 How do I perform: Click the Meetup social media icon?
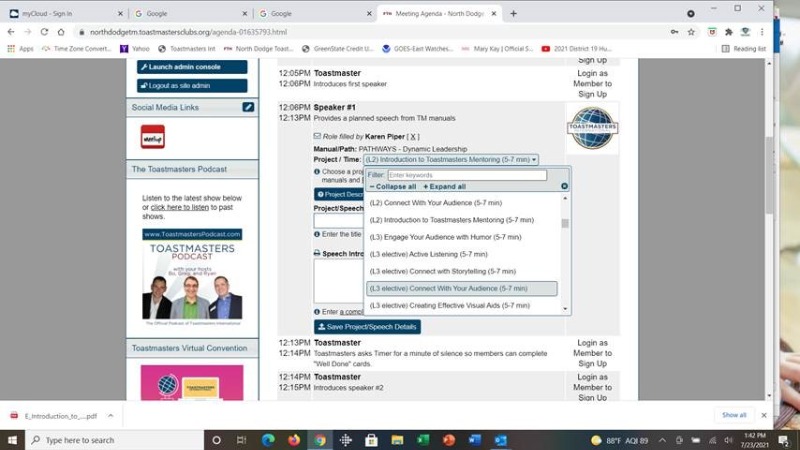pos(152,136)
